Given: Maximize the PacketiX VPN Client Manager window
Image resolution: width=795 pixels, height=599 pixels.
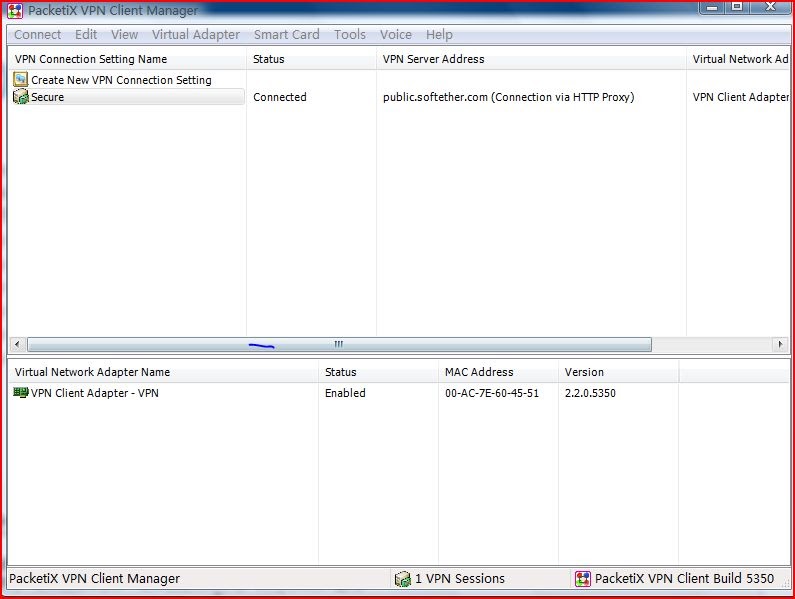Looking at the screenshot, I should point(737,7).
